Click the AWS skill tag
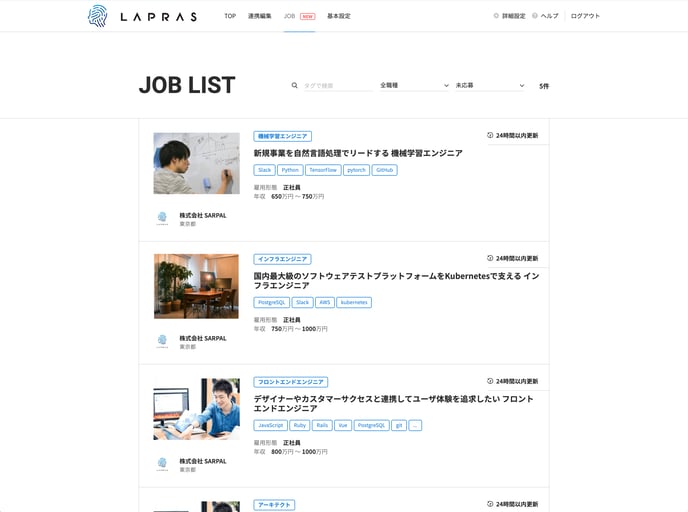The width and height of the screenshot is (688, 512). click(325, 303)
